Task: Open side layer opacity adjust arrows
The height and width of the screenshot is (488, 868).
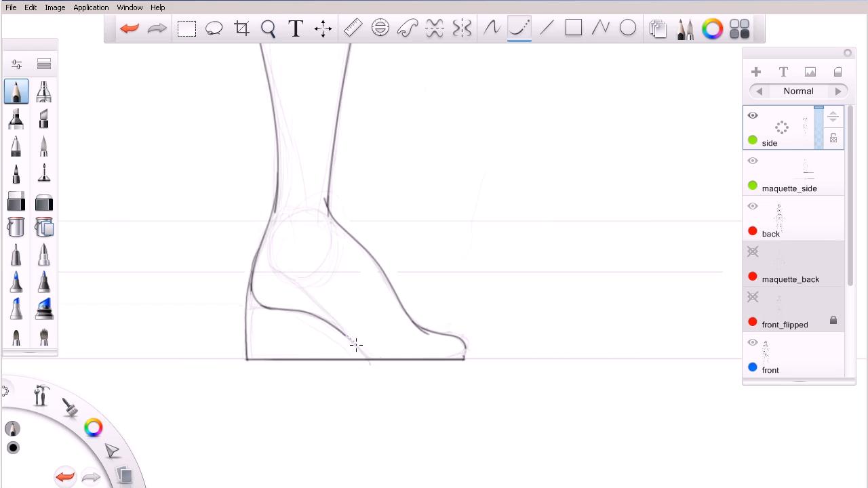Action: (x=833, y=117)
